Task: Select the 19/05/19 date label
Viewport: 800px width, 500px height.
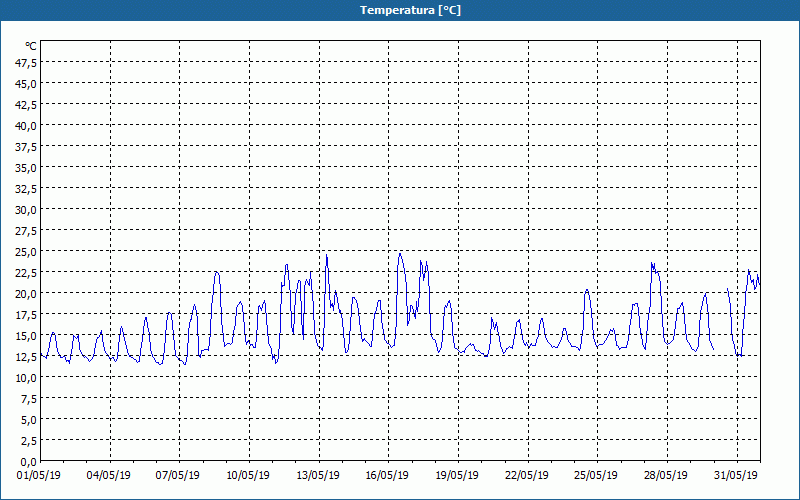Action: 457,476
